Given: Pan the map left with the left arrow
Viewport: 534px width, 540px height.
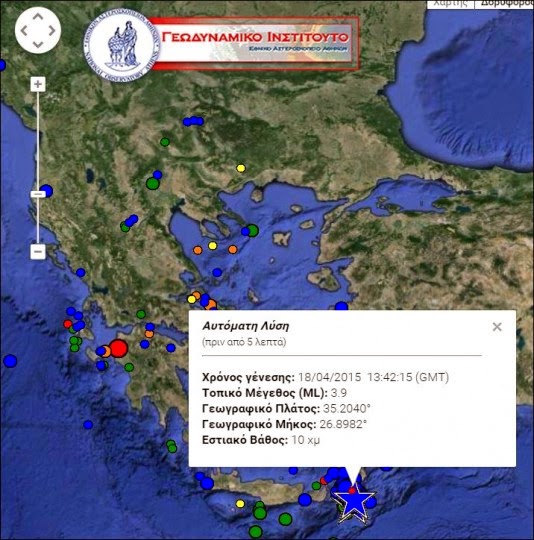Looking at the screenshot, I should 24,30.
